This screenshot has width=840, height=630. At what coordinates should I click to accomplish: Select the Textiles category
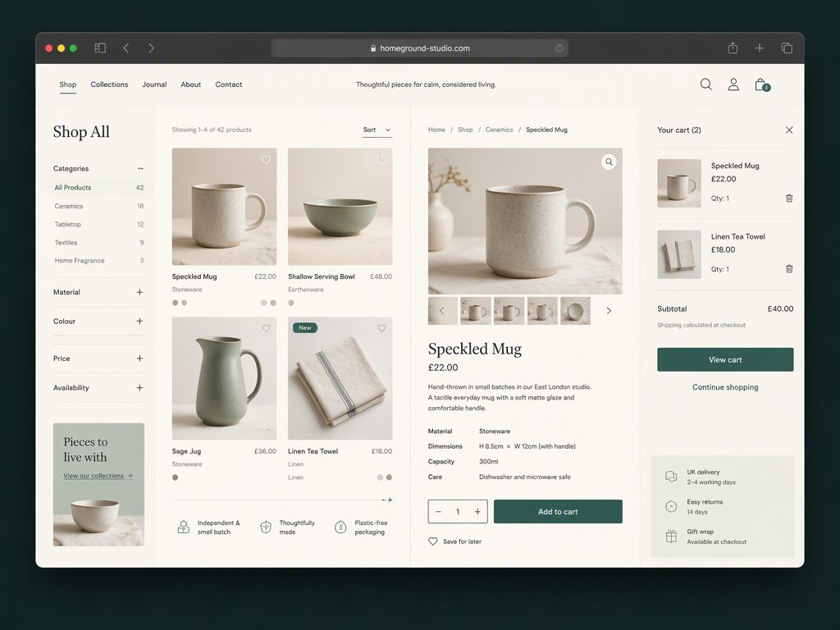pos(98,243)
